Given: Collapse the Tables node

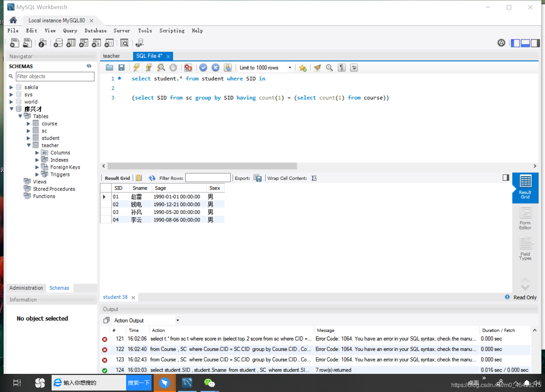Looking at the screenshot, I should 20,116.
